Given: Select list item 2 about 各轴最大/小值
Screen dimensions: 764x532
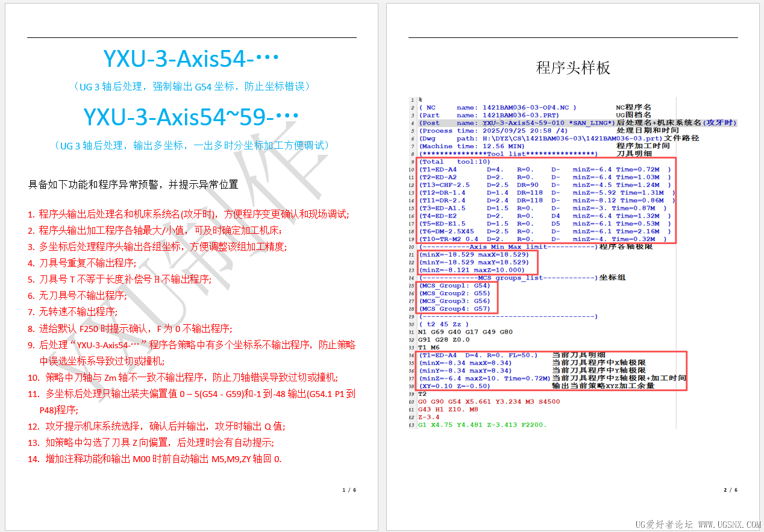Looking at the screenshot, I should pos(154,230).
